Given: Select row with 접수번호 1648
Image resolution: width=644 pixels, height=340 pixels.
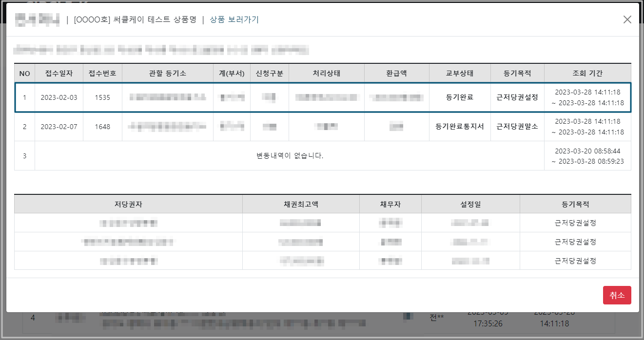Looking at the screenshot, I should [102, 127].
